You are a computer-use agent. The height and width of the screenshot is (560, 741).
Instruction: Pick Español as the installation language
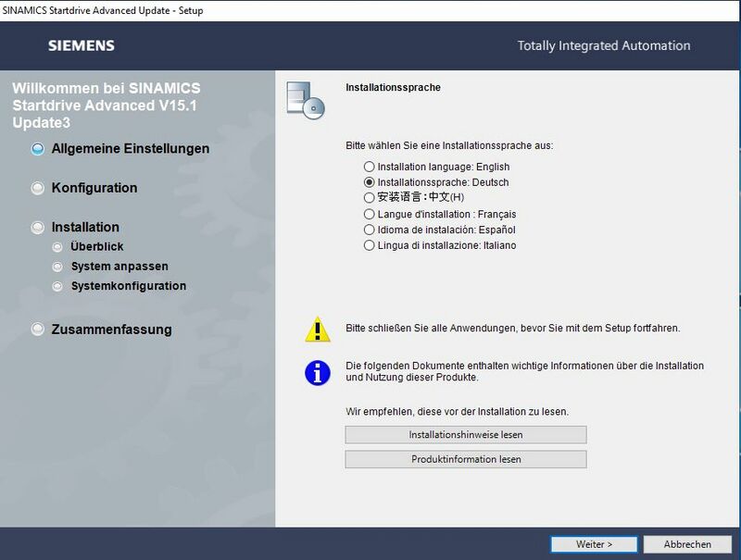(x=370, y=230)
